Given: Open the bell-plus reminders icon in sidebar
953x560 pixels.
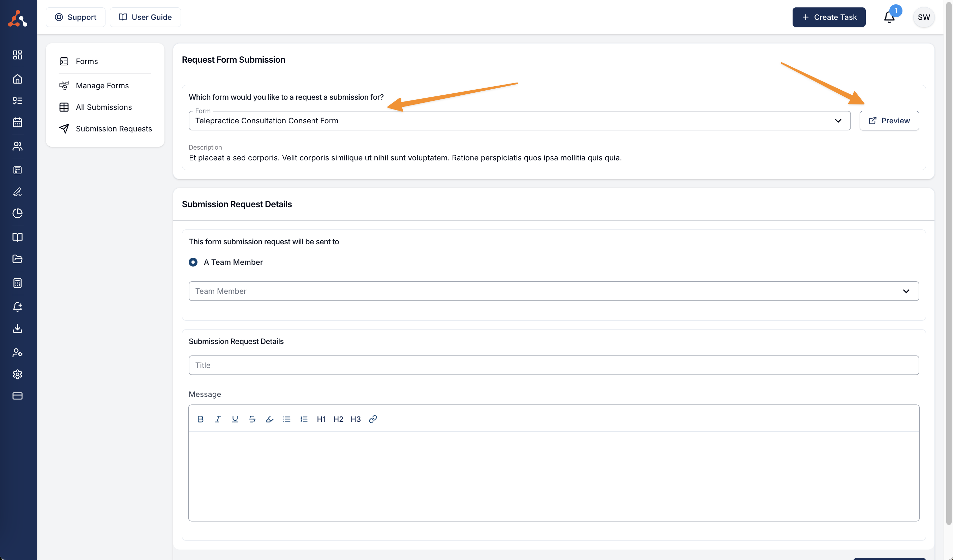Looking at the screenshot, I should pos(18,306).
